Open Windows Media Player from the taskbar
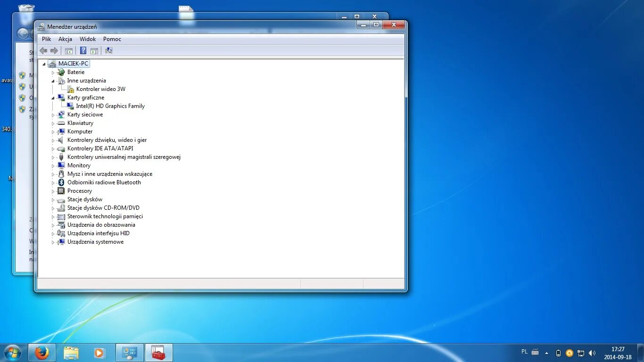Image resolution: width=644 pixels, height=362 pixels. tap(99, 353)
